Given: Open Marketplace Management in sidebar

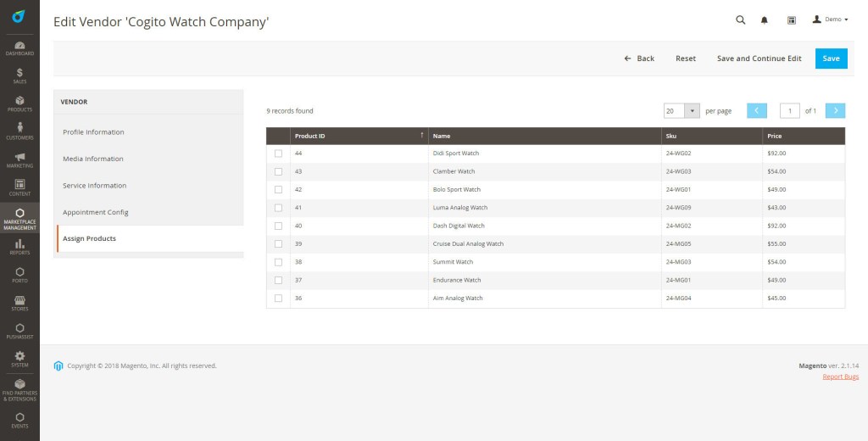Looking at the screenshot, I should coord(19,218).
